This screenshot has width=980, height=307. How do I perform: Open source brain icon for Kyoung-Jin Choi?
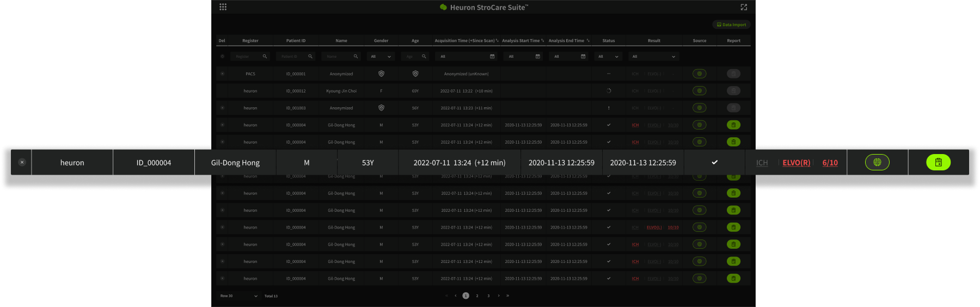(x=700, y=91)
